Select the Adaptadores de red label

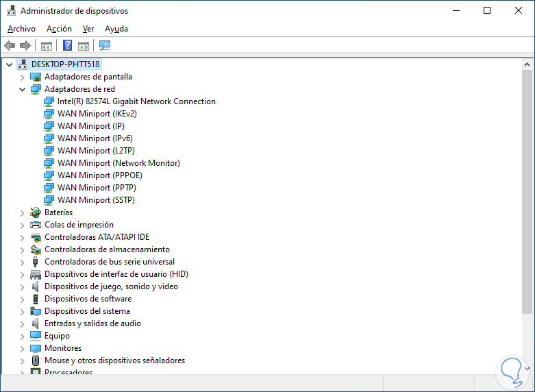tap(80, 89)
